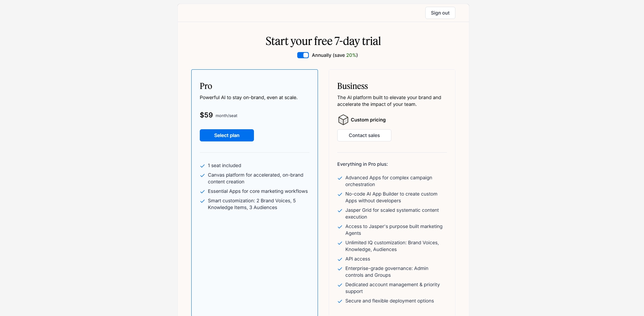Click checkmark beside Dedicated account management
The image size is (644, 316).
tap(340, 285)
